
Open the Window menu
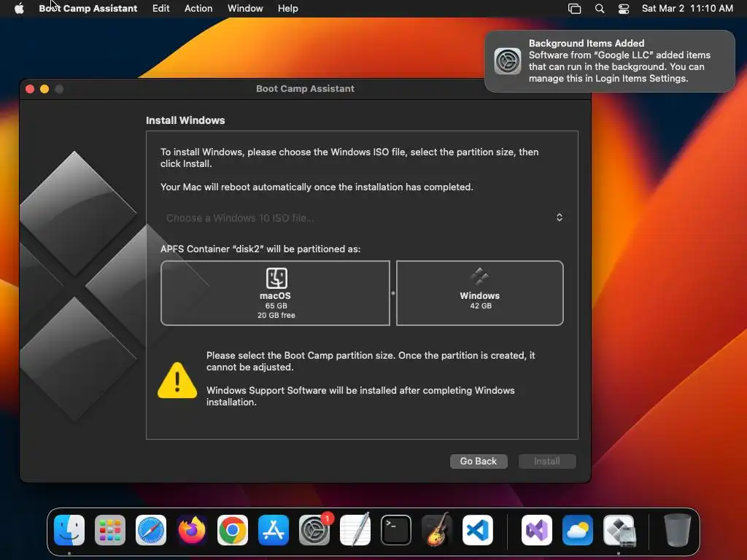245,8
